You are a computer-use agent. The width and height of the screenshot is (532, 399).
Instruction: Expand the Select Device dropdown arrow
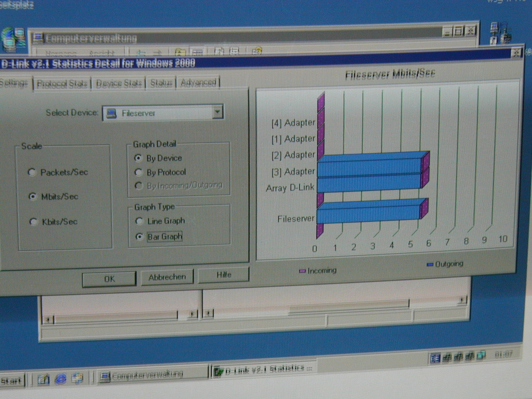point(217,112)
